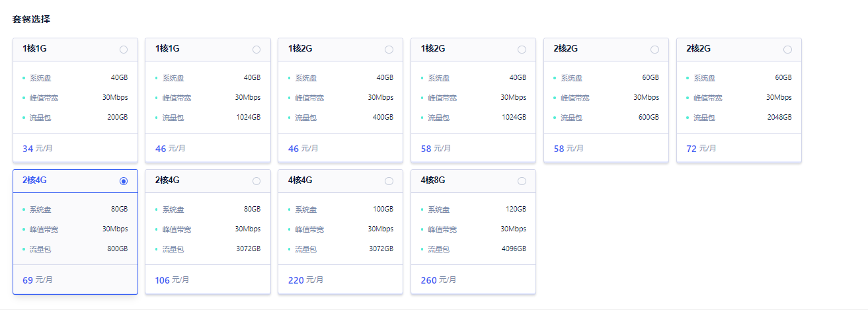The width and height of the screenshot is (868, 310).
Task: Click the 4核4G plan title text
Action: [300, 180]
